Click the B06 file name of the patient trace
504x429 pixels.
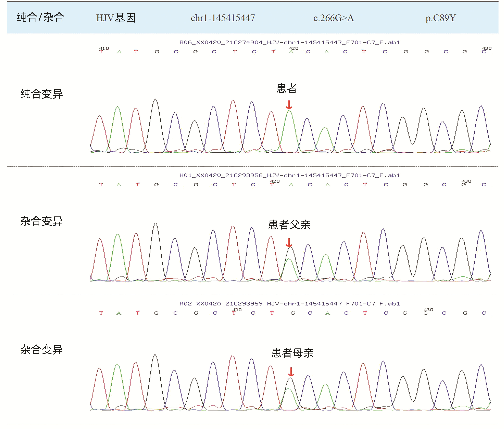289,42
